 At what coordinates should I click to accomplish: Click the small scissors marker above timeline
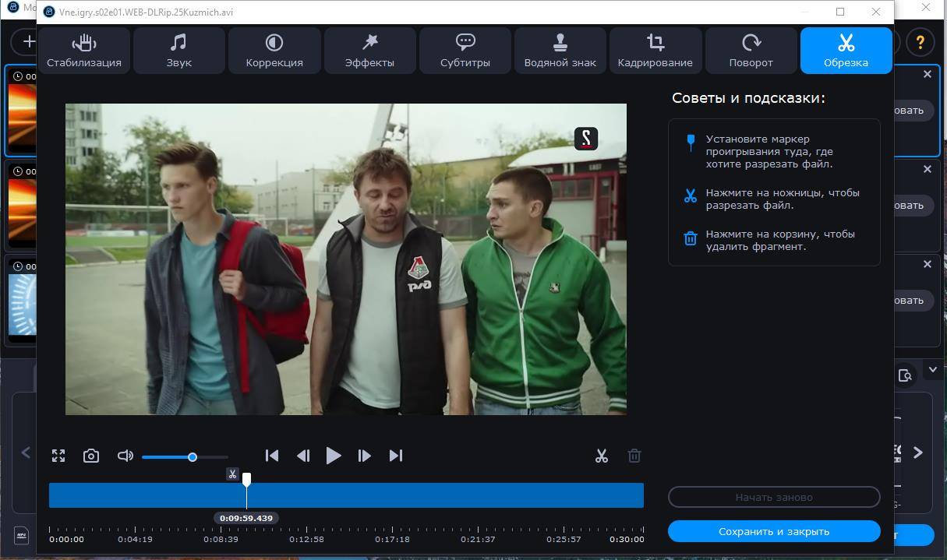[232, 474]
